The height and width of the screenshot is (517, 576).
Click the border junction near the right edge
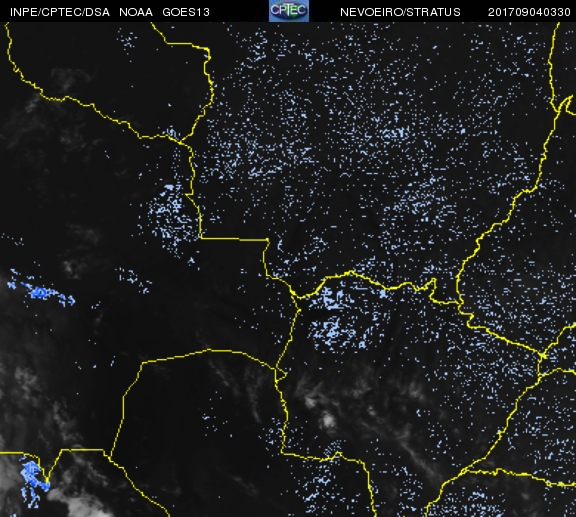click(x=543, y=356)
